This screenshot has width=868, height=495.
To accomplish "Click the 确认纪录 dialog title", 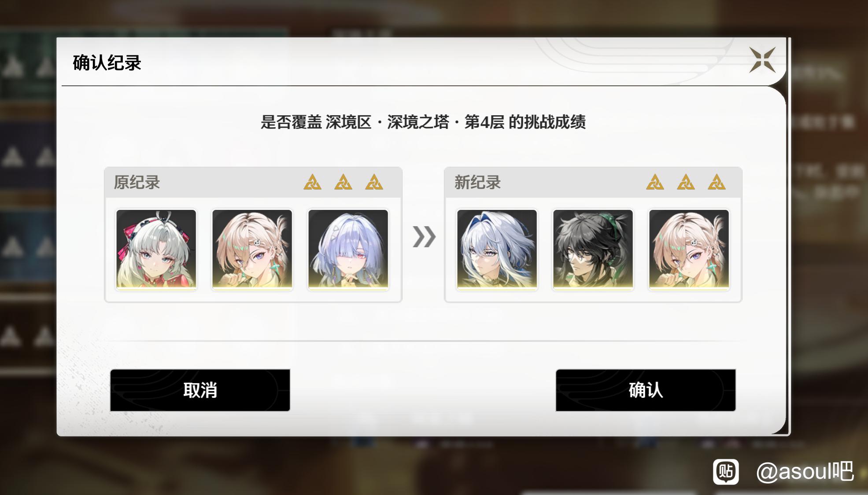I will coord(107,62).
